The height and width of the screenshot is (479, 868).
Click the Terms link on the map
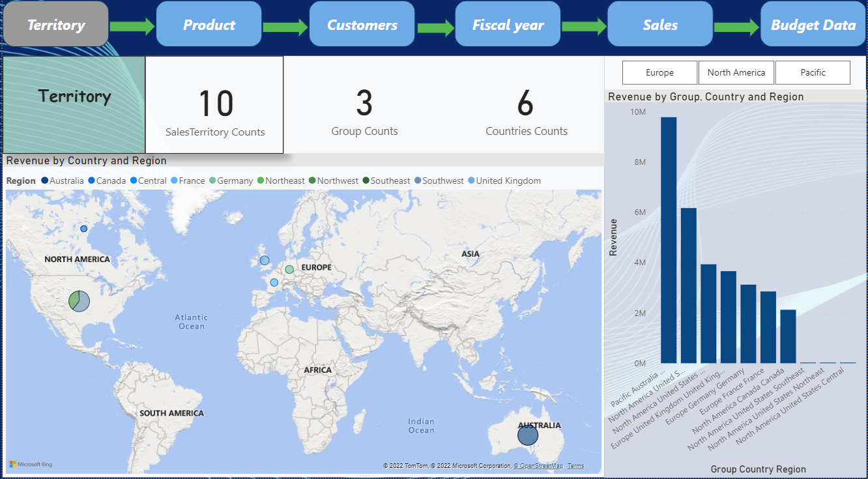[x=575, y=465]
